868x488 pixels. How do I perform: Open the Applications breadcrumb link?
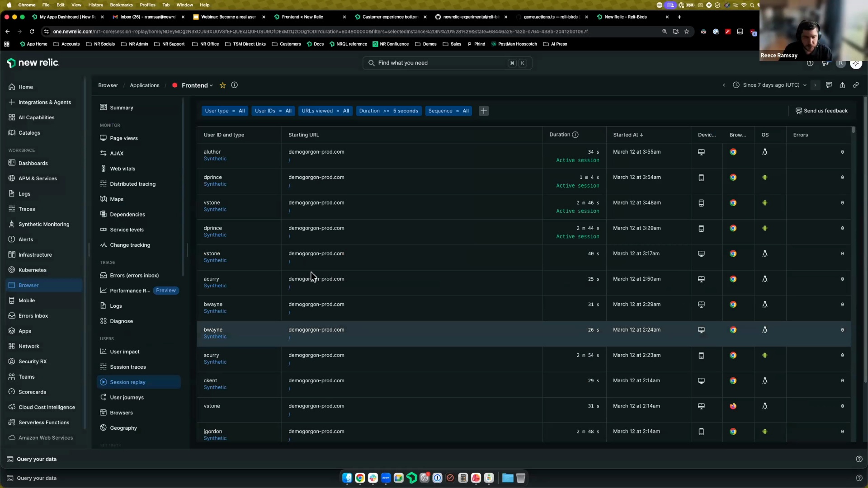pyautogui.click(x=145, y=85)
